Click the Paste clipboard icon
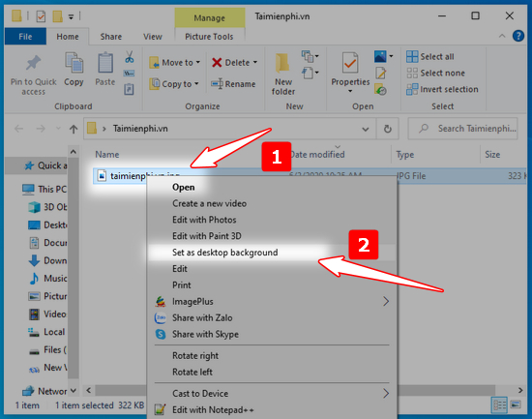The width and height of the screenshot is (532, 419). coord(105,63)
